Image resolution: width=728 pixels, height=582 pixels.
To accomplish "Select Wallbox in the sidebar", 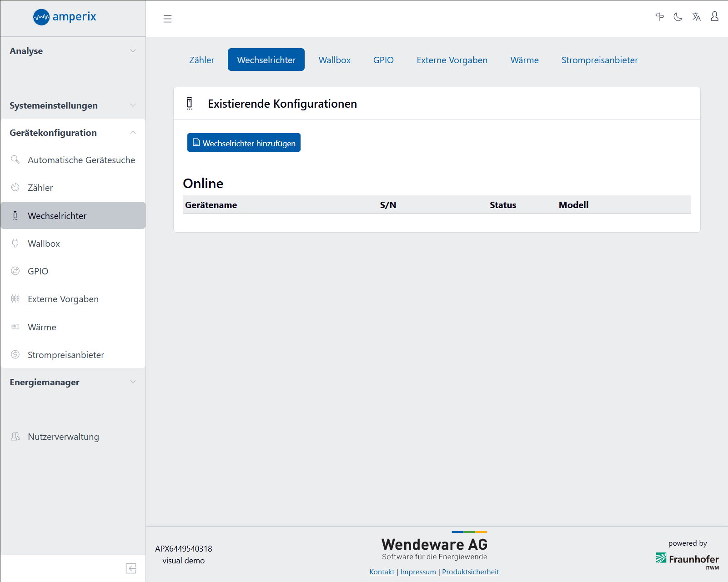I will pyautogui.click(x=44, y=244).
